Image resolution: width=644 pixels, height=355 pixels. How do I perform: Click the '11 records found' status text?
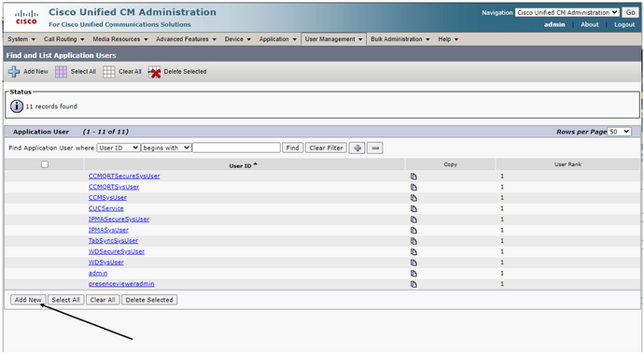click(51, 106)
